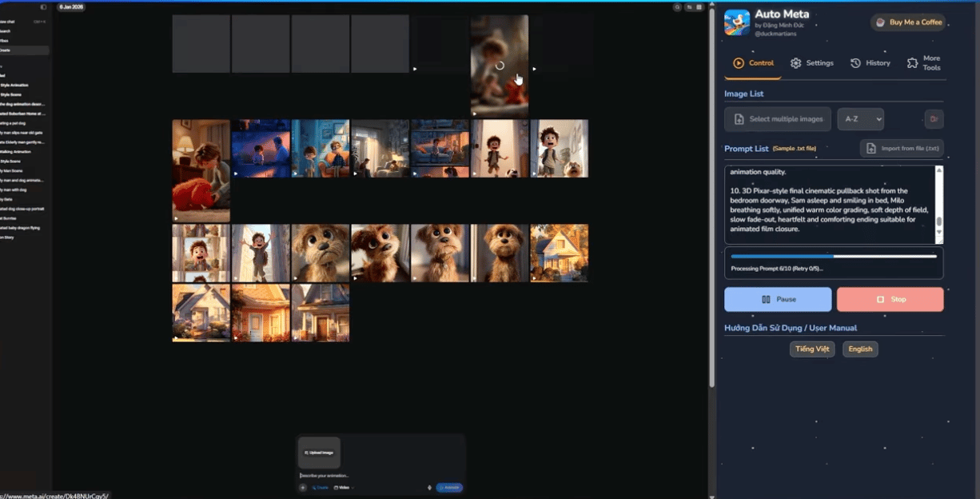Collapse the Meta AI sidebar with panel icon
The image size is (980, 499).
(43, 7)
